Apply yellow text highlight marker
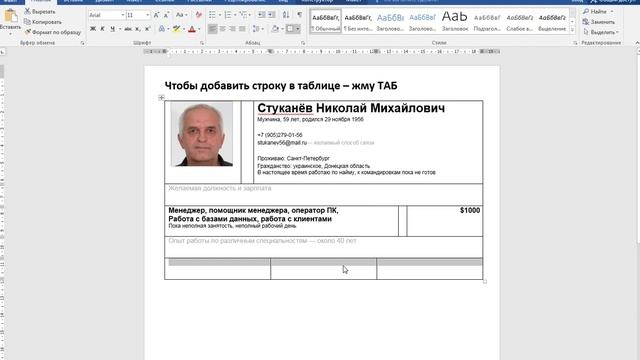This screenshot has width=640, height=360. pos(176,29)
